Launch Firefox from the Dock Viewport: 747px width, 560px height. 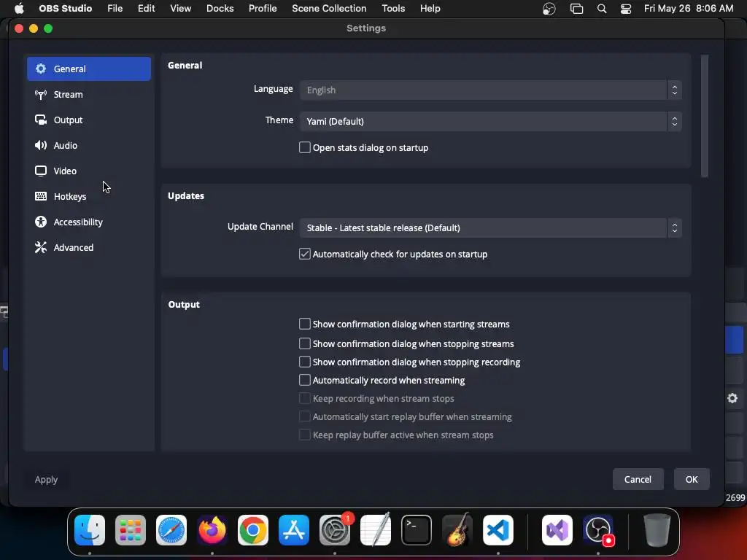(x=212, y=530)
